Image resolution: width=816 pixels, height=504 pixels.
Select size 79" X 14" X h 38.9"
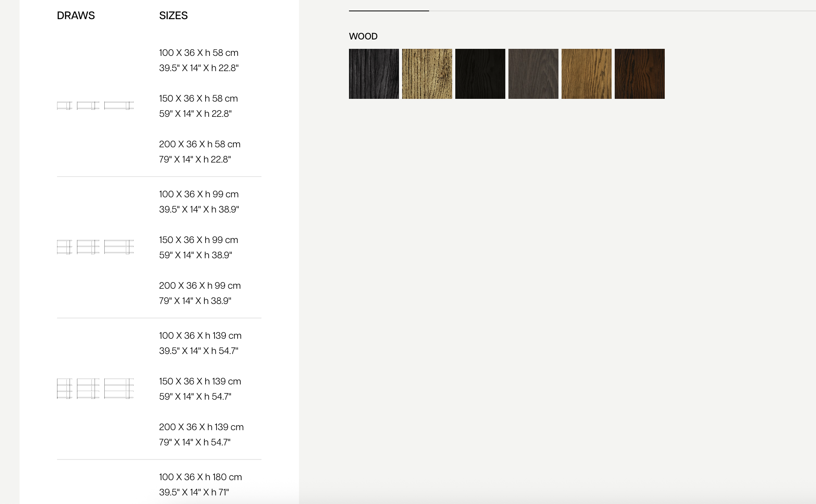[195, 301]
